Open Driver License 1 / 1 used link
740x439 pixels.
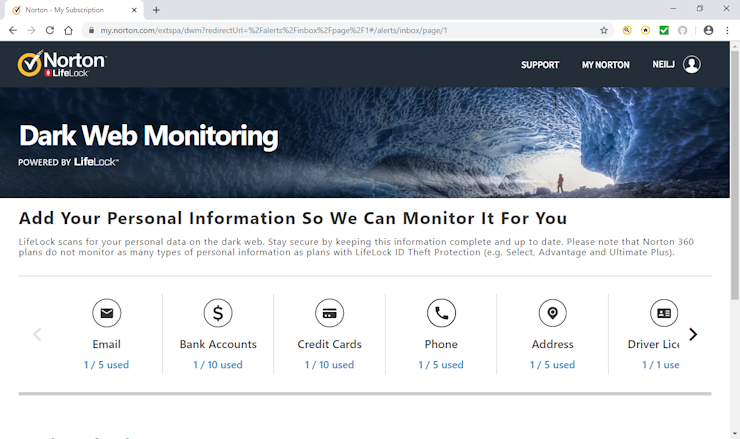[x=661, y=365]
